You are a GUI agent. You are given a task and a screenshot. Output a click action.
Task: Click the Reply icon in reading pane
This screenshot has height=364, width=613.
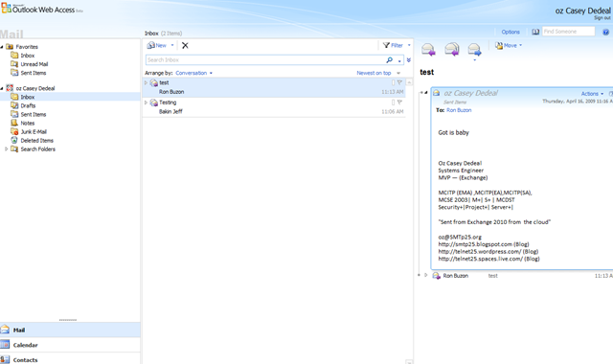(x=428, y=49)
